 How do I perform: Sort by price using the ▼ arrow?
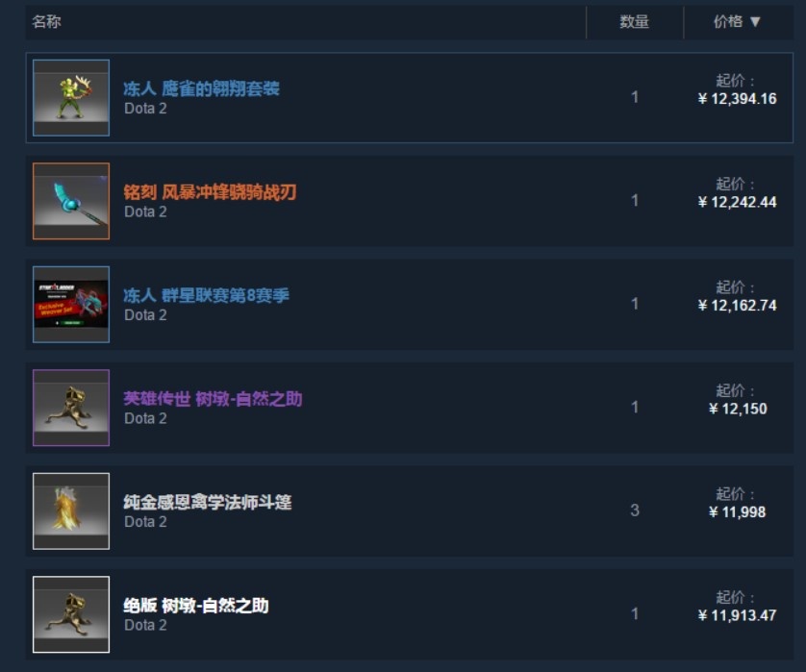pyautogui.click(x=755, y=21)
